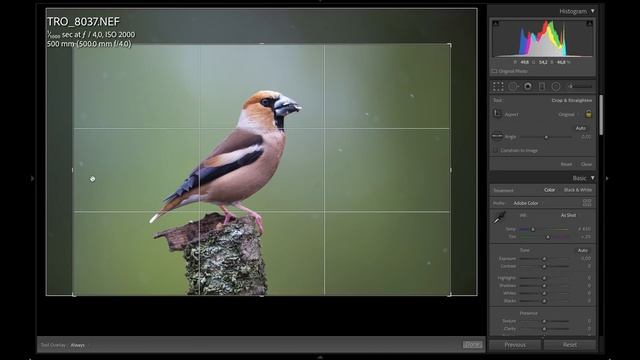Image resolution: width=640 pixels, height=360 pixels.
Task: Click the crop top-right corner handle
Action: click(x=450, y=44)
